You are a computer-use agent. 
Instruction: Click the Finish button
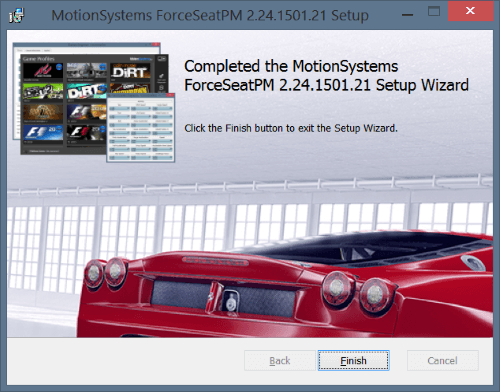click(354, 360)
